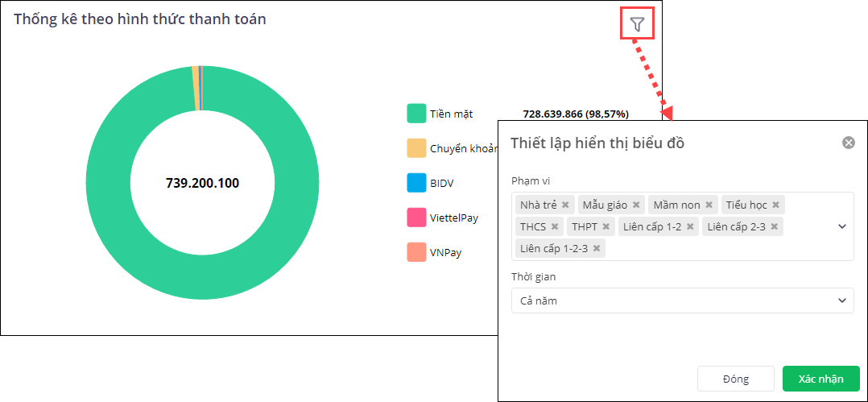Remove the Tiểu học tag
Image resolution: width=868 pixels, height=402 pixels.
tap(775, 205)
